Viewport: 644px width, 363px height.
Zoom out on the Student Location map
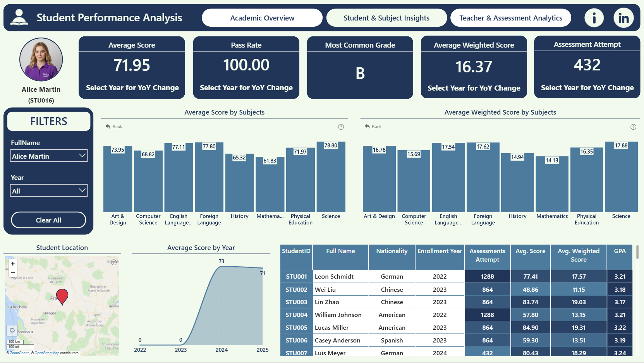[x=13, y=272]
